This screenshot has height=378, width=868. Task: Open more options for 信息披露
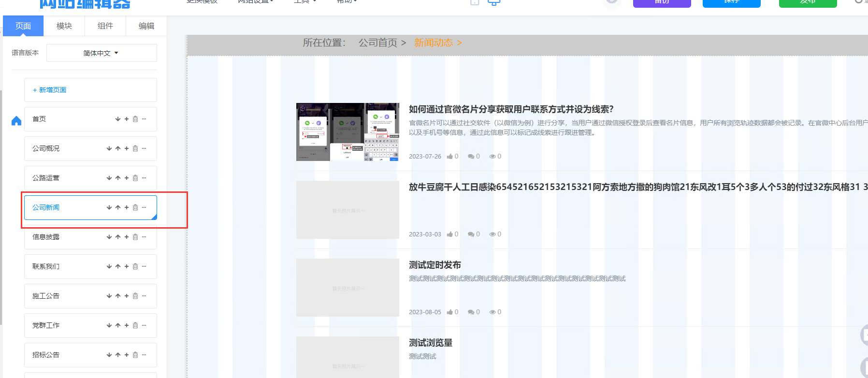pyautogui.click(x=144, y=237)
